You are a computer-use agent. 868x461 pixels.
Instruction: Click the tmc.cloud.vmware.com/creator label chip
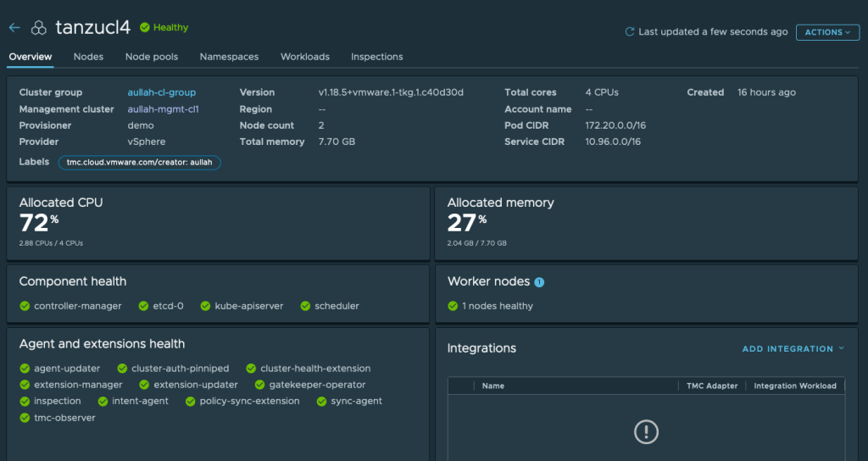click(x=140, y=162)
